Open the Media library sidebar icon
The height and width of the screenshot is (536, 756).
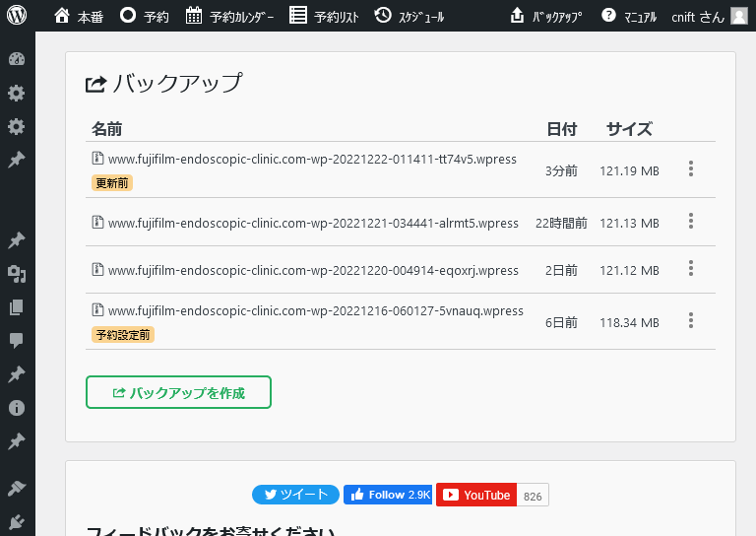17,274
